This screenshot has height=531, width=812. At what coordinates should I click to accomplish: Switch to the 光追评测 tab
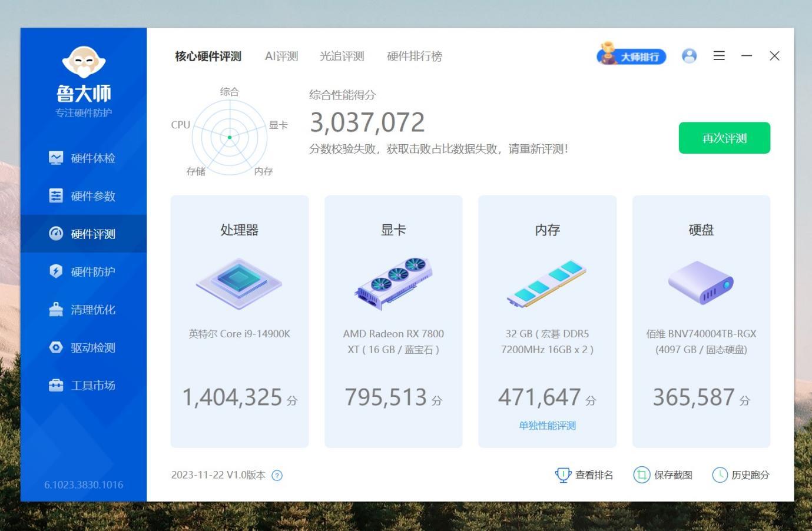342,57
